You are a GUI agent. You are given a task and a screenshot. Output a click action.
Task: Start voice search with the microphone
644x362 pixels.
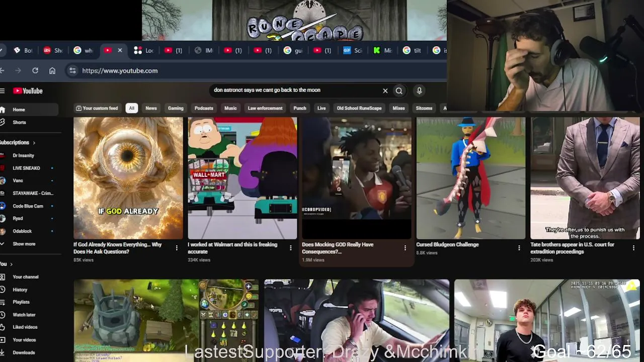point(419,90)
